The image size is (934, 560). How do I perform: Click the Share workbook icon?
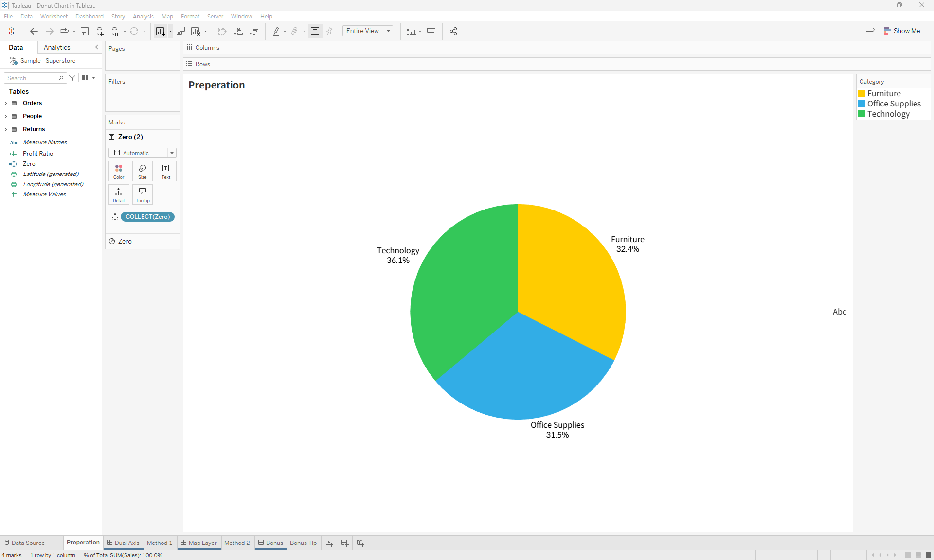point(453,31)
